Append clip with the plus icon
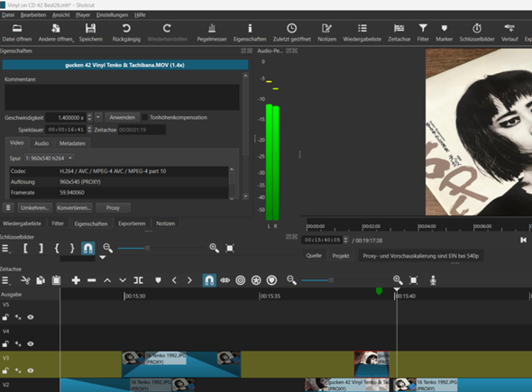Image resolution: width=532 pixels, height=392 pixels. click(76, 280)
